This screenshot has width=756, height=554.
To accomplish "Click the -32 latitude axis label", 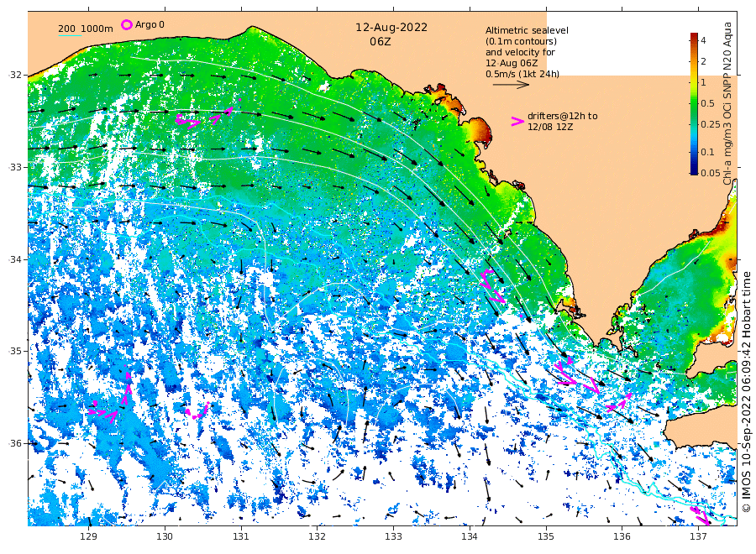I will 15,75.
